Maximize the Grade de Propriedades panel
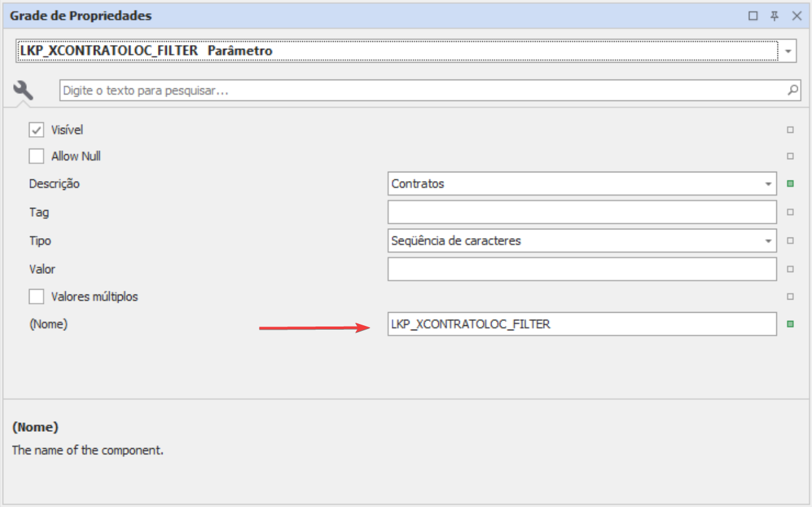The height and width of the screenshot is (507, 812). pyautogui.click(x=753, y=16)
